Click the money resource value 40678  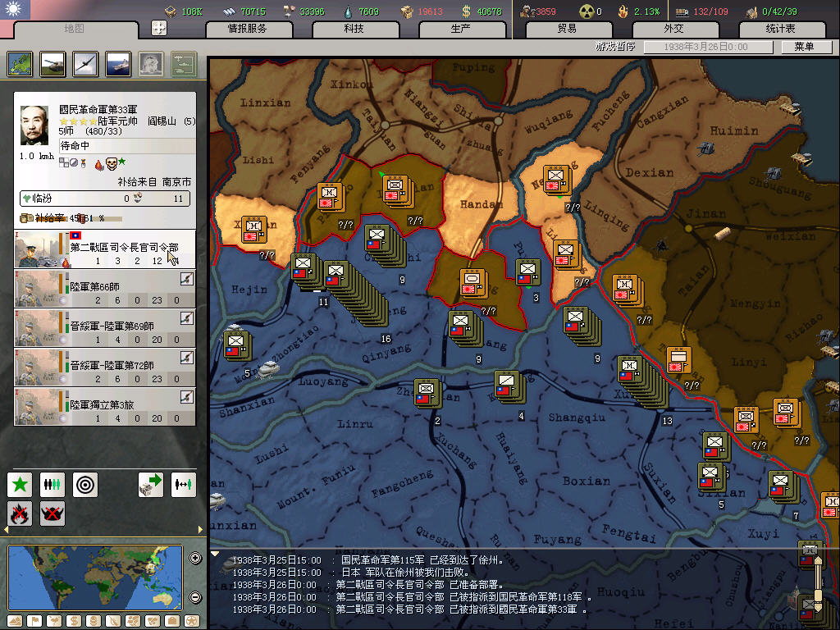tap(489, 11)
